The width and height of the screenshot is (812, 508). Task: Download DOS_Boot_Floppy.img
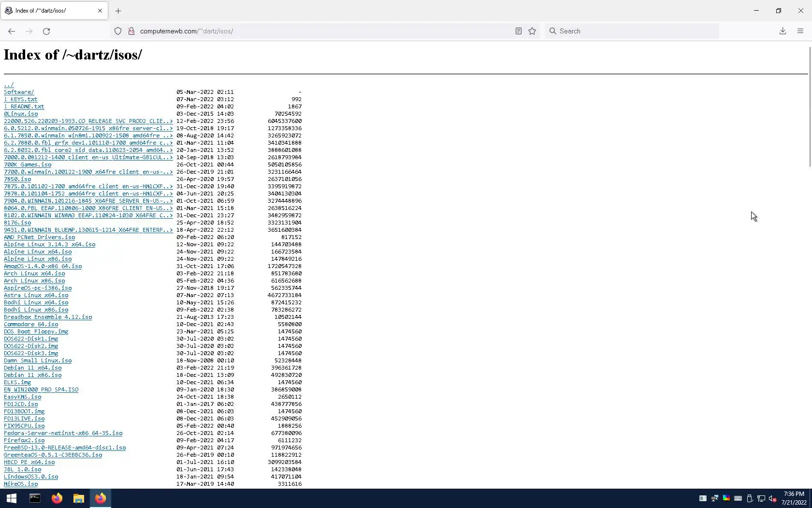(36, 331)
